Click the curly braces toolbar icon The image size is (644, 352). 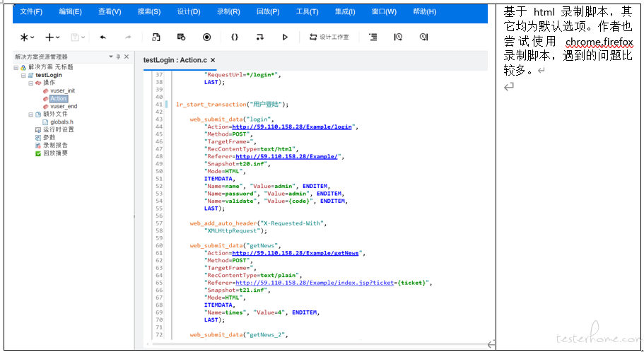235,37
